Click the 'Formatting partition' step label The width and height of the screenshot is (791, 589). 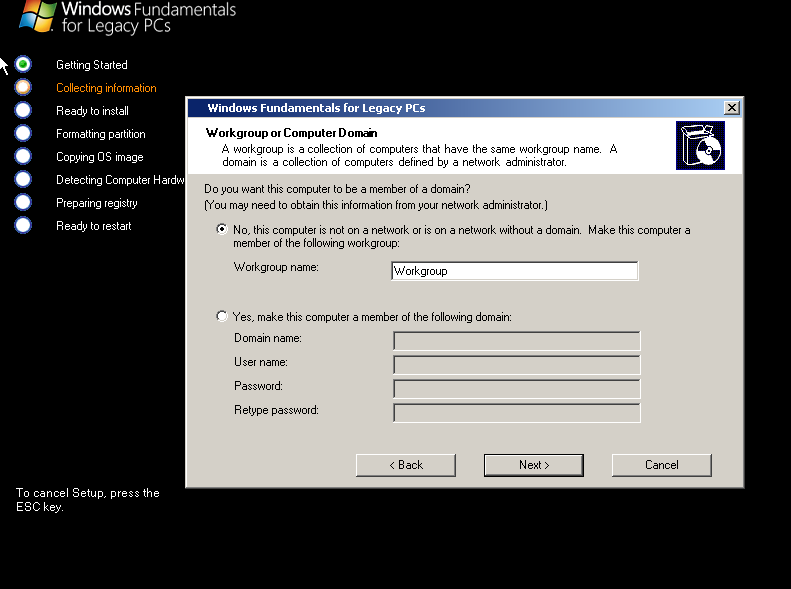point(101,134)
